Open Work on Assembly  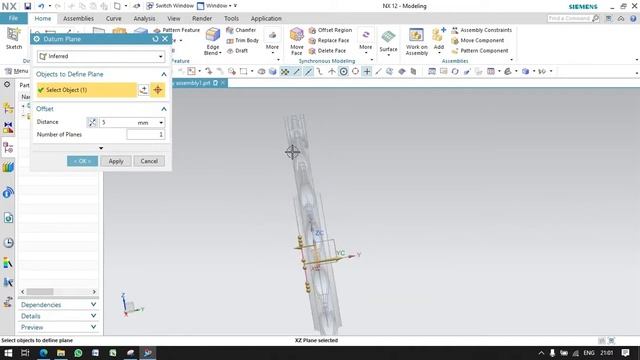pyautogui.click(x=416, y=41)
